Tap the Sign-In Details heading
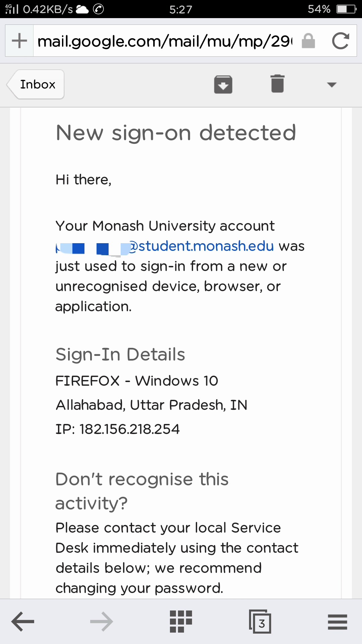 tap(120, 355)
